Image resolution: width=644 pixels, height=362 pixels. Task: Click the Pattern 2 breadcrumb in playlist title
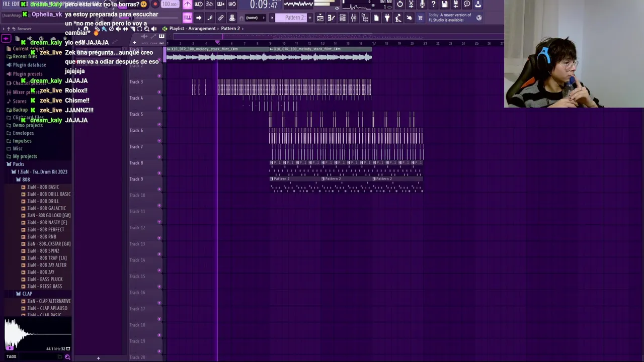[230, 29]
